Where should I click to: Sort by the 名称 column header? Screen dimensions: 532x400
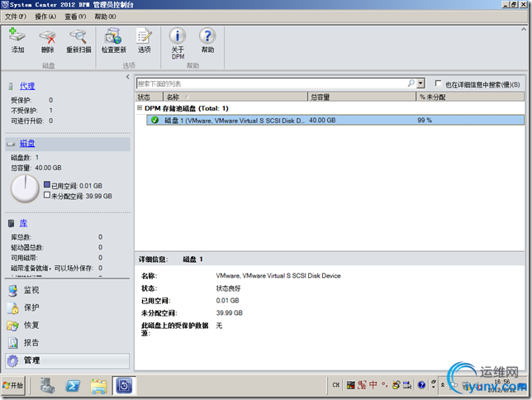(235, 97)
